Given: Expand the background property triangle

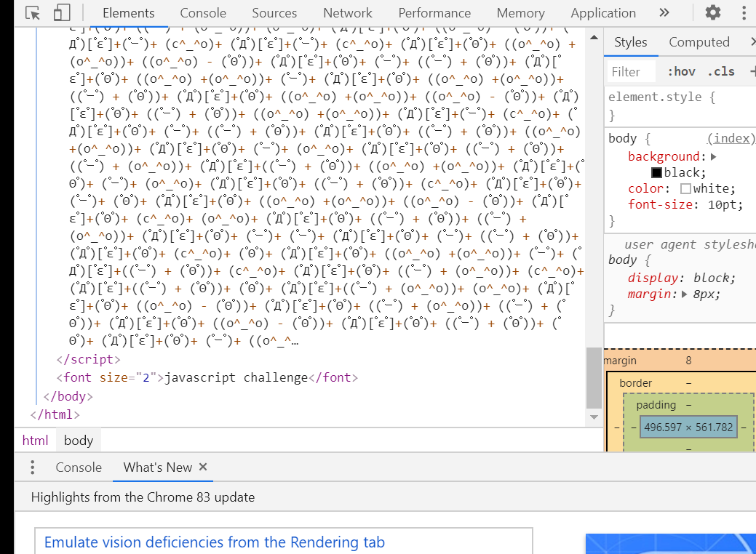Looking at the screenshot, I should [x=714, y=156].
